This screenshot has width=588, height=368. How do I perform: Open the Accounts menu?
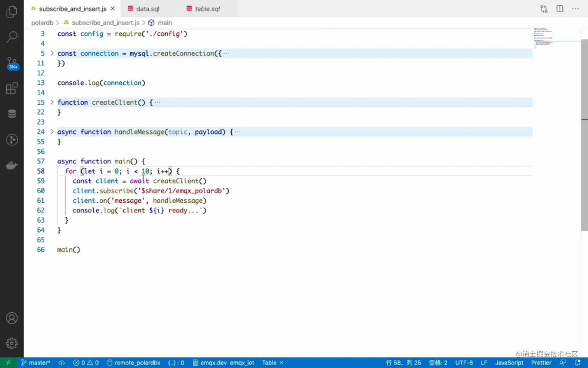12,318
